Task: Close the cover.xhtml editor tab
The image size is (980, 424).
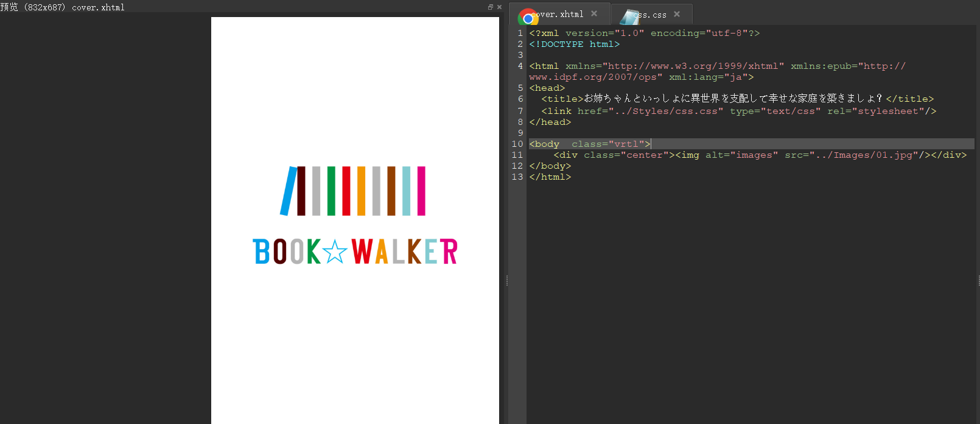Action: tap(594, 14)
